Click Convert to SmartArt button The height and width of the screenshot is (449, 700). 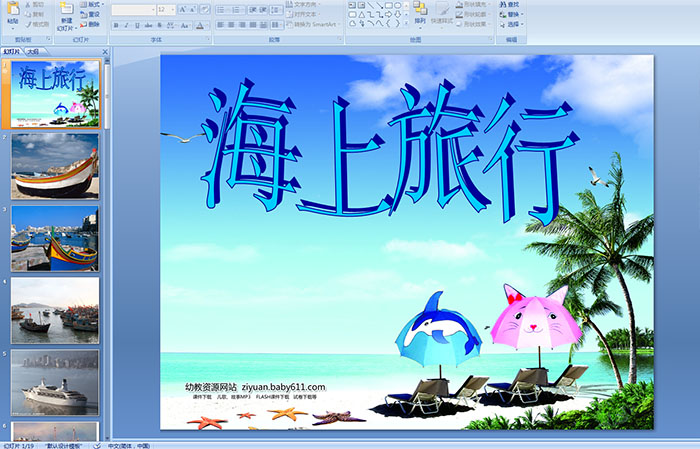click(x=313, y=24)
